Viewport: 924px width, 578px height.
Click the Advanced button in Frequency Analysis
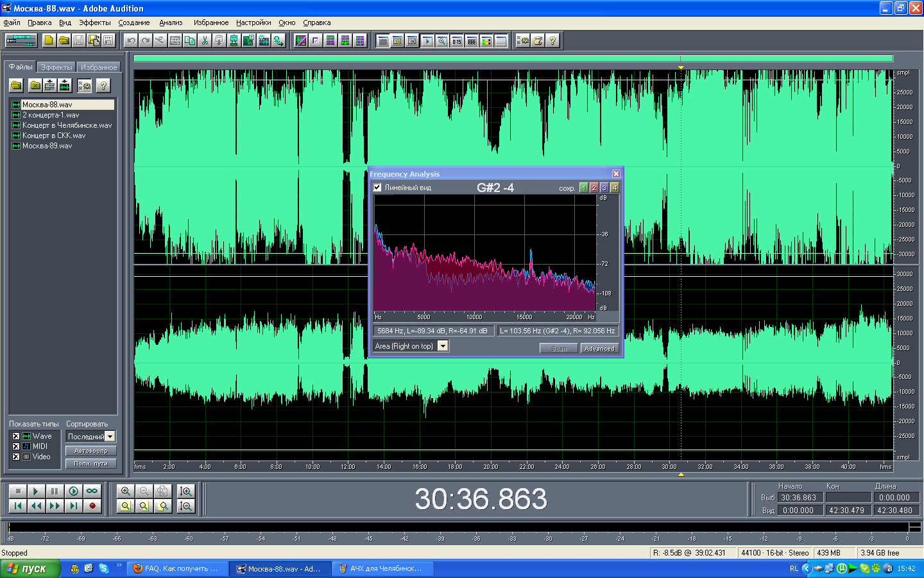pos(599,349)
